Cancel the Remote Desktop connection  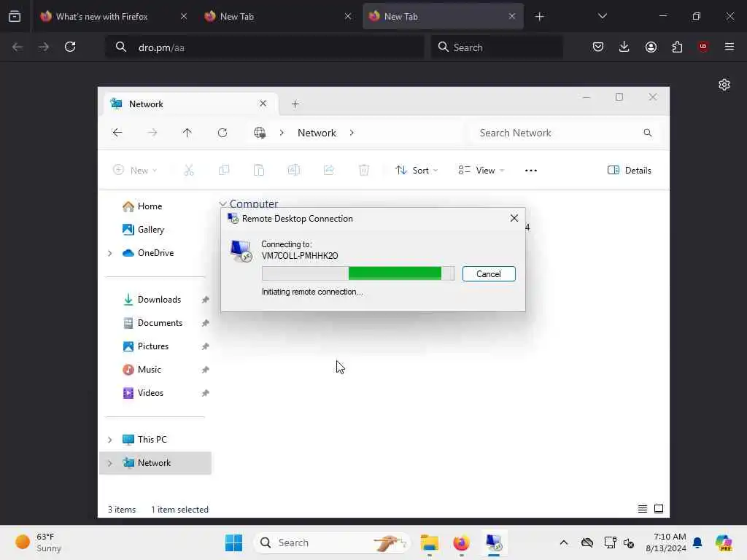click(489, 274)
